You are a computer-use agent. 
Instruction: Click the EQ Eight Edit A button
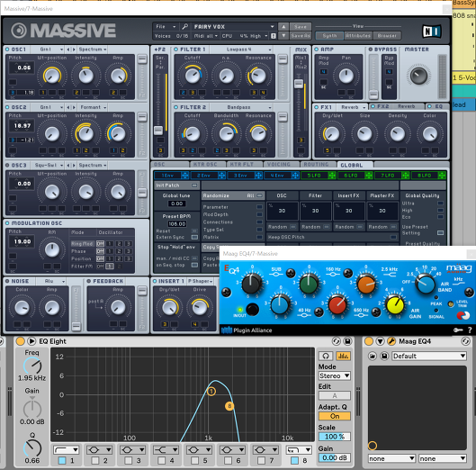point(335,395)
